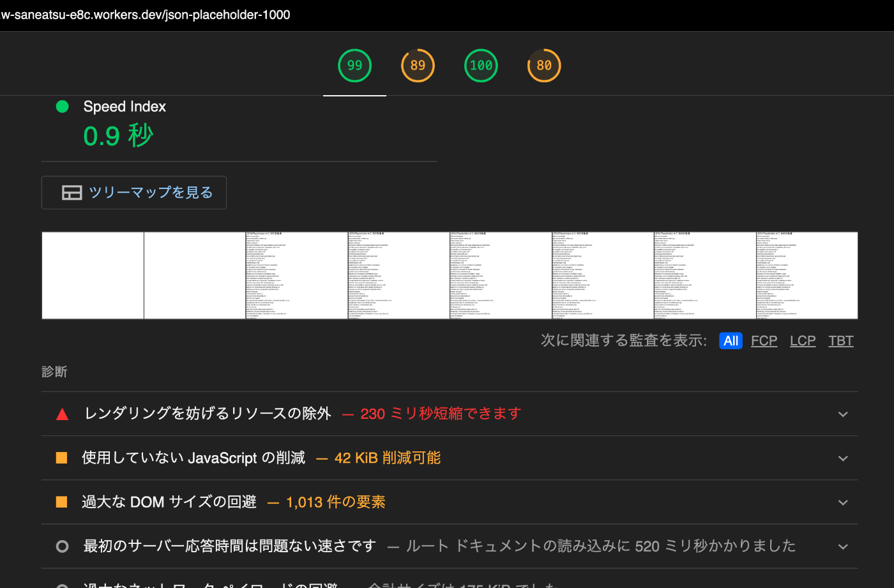Expand the 最初のサーバー応答時間 audit chevron
The height and width of the screenshot is (588, 894).
[x=843, y=547]
